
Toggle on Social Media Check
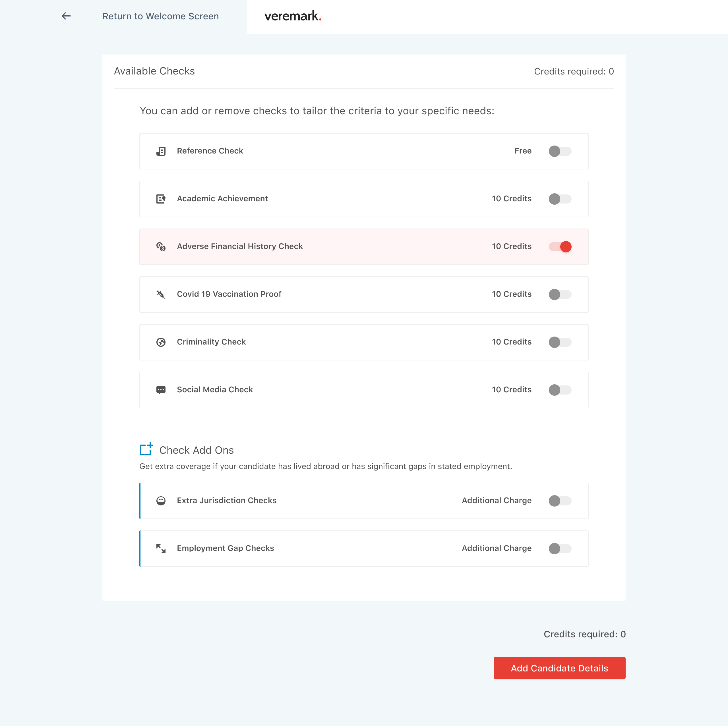pos(560,389)
